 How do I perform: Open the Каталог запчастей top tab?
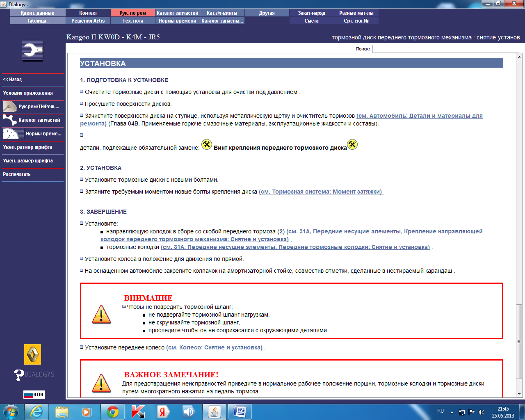tap(178, 13)
